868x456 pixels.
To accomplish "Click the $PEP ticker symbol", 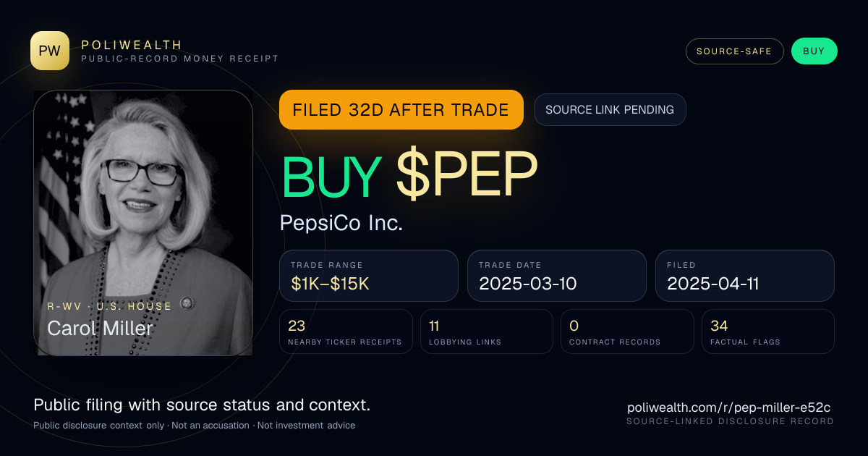I will [467, 175].
